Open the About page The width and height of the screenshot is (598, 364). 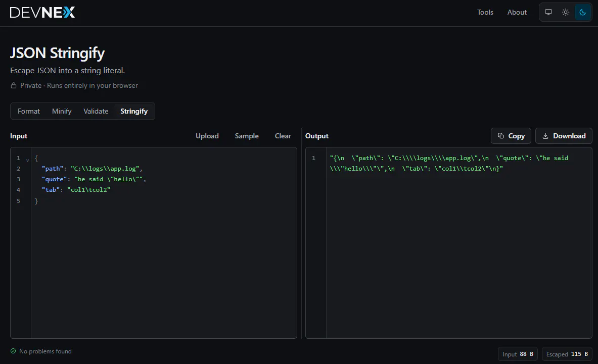[x=517, y=12]
